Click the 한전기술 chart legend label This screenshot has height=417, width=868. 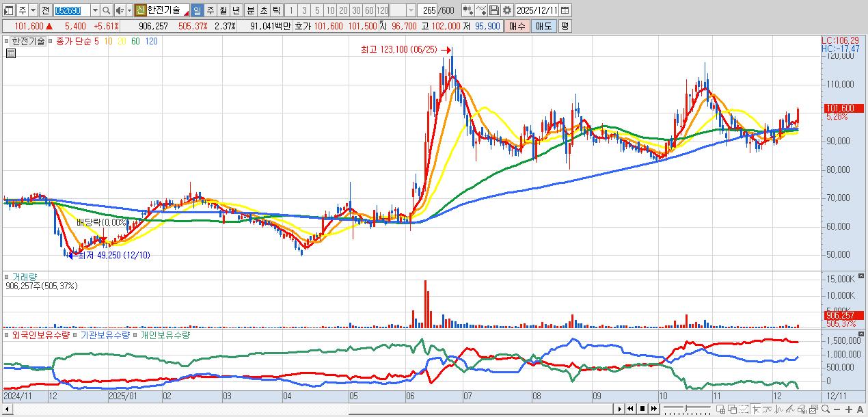28,41
